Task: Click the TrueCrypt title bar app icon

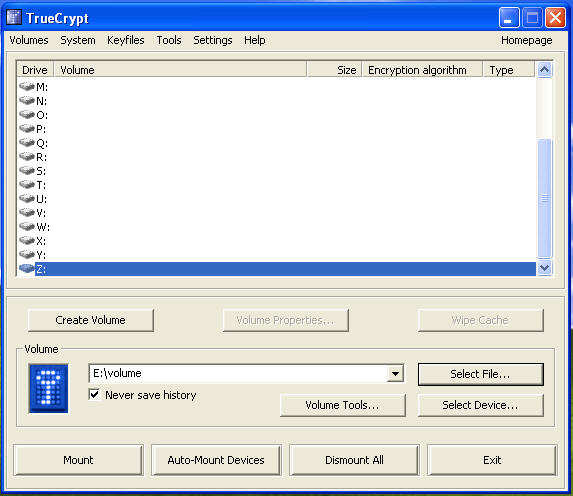Action: point(14,17)
